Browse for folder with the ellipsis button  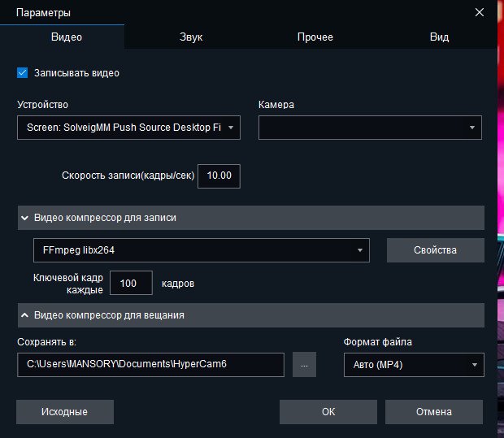[x=304, y=365]
